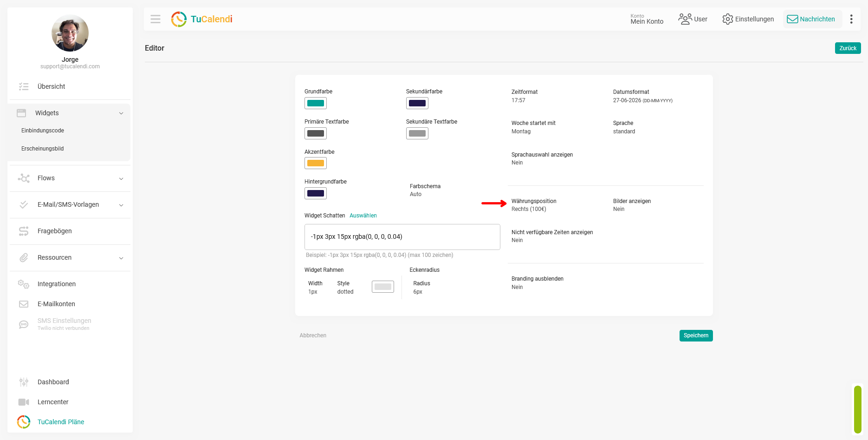Go to Übersicht in sidebar

coord(52,86)
